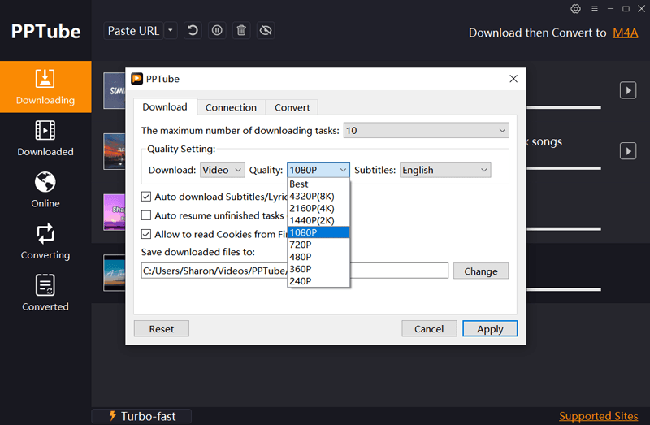The height and width of the screenshot is (425, 650).
Task: Switch to the Convert tab
Action: (292, 107)
